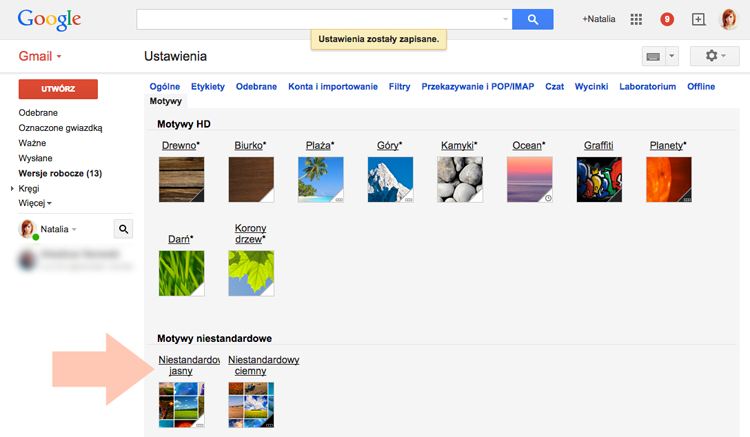This screenshot has width=750, height=437.
Task: Choose the Biurko desk theme thumbnail
Action: (x=251, y=179)
